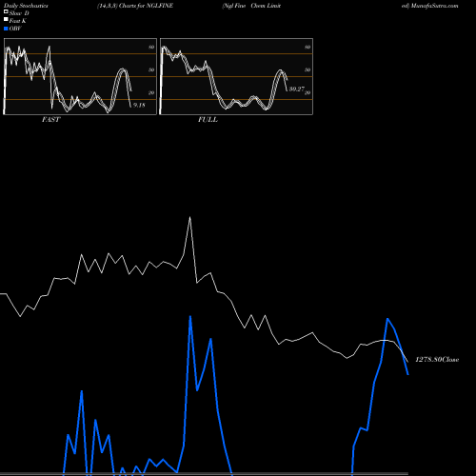The image size is (476, 476).
Task: Click the 'OBV' legend text
Action: coord(15,29)
